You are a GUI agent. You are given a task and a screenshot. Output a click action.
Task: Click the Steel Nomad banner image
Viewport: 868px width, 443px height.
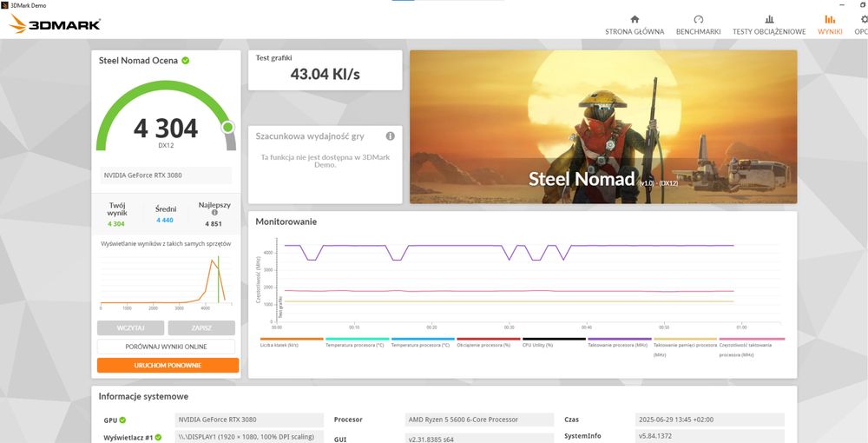click(603, 127)
